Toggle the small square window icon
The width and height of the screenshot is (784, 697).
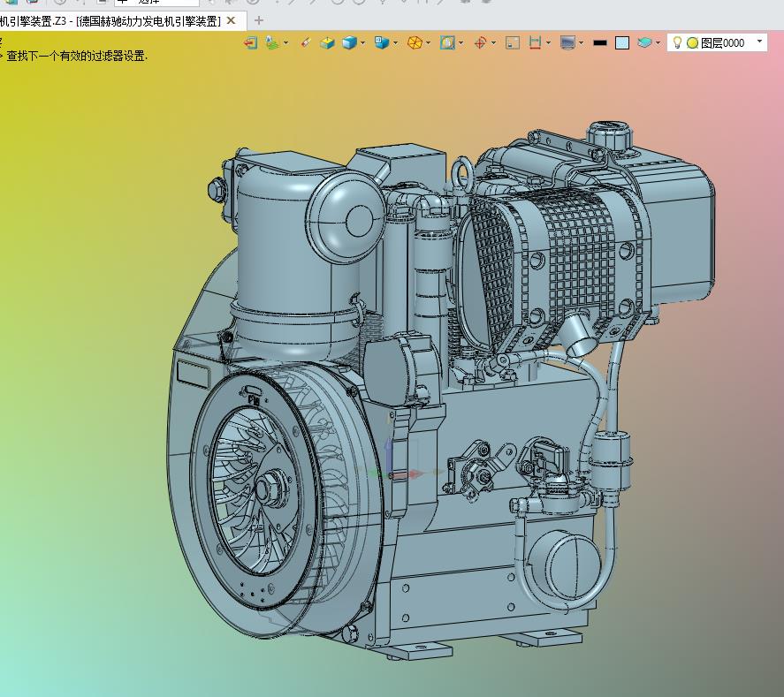(513, 42)
